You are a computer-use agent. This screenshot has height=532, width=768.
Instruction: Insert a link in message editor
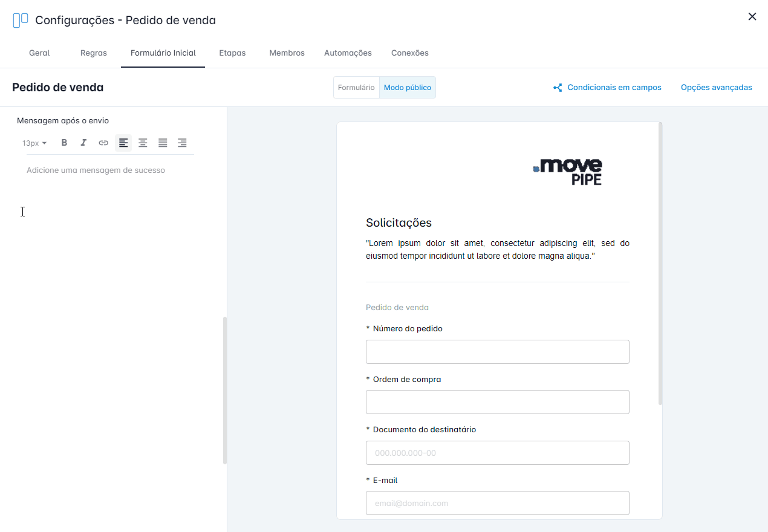coord(103,143)
